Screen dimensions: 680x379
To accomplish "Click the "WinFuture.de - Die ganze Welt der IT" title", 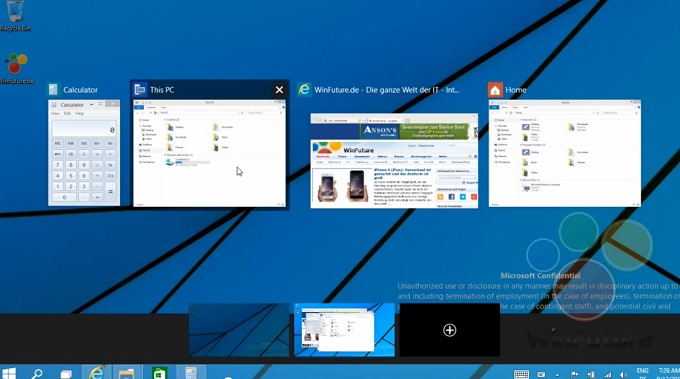I will [386, 90].
